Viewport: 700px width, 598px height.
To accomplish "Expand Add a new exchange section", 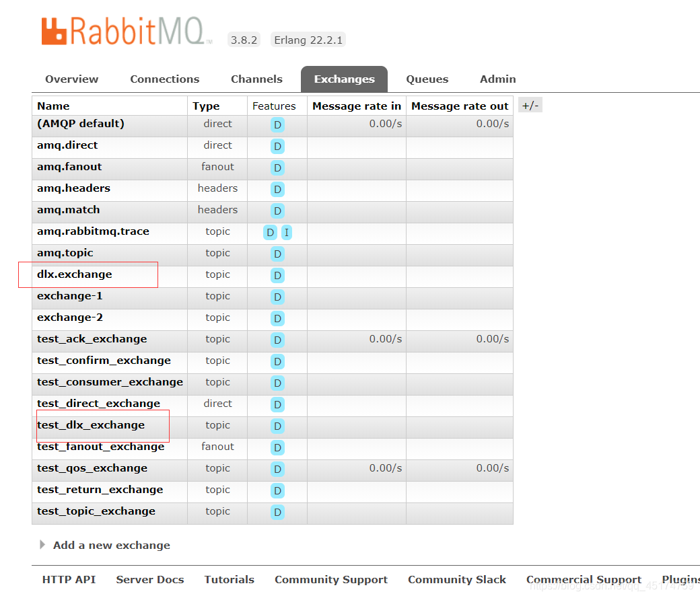I will point(111,545).
